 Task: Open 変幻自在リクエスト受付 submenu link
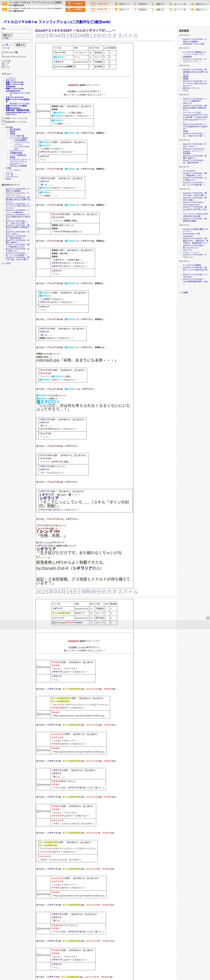[19, 104]
